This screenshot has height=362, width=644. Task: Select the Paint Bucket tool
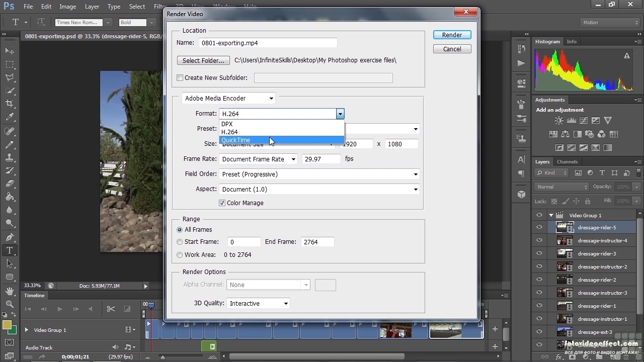coord(10,197)
